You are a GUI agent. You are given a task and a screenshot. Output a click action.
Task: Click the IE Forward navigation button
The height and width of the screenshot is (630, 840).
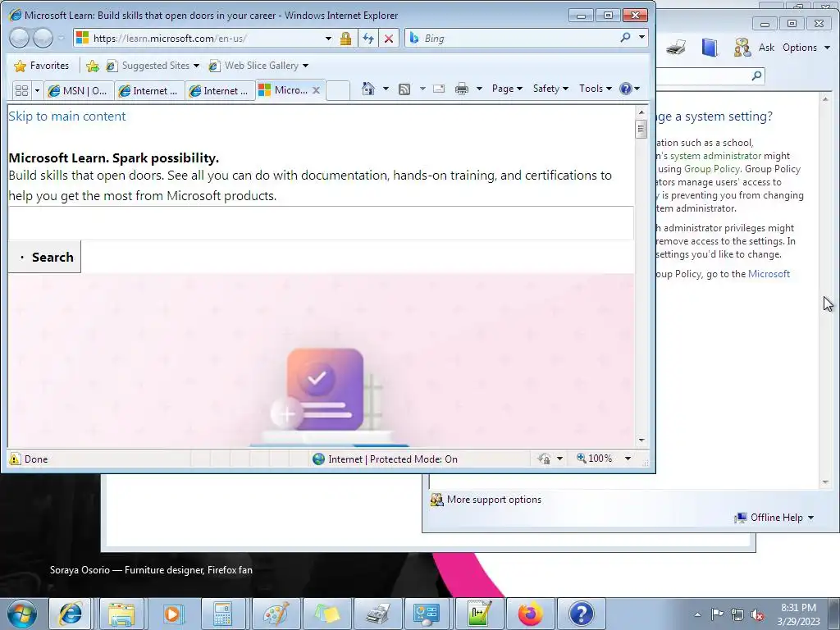coord(43,38)
